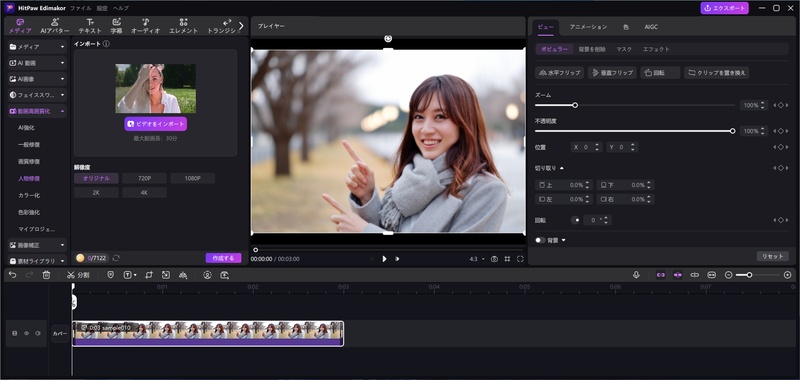Open the text tool dropdown arrow in timeline toolbar
The image size is (800, 380).
(x=135, y=275)
